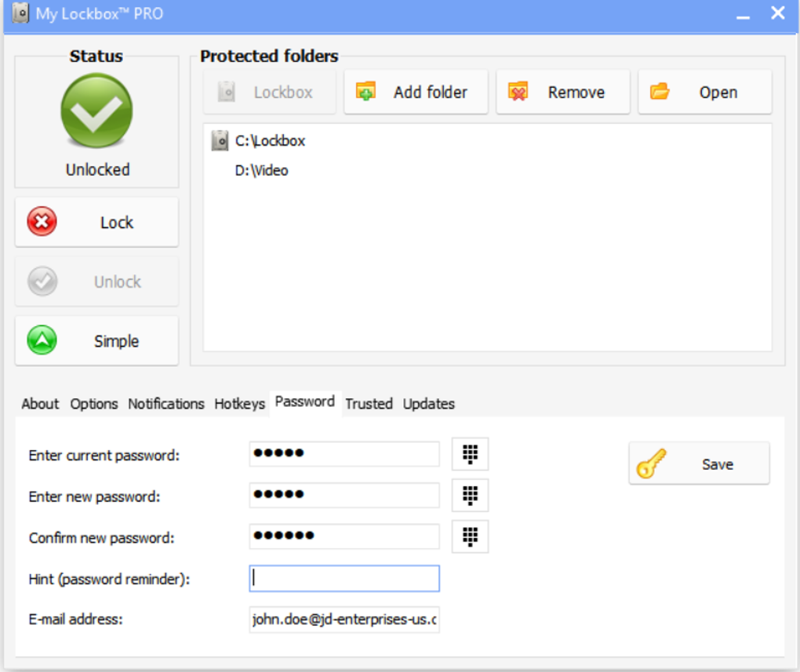
Task: Open virtual keyboard for new password
Action: (x=470, y=495)
